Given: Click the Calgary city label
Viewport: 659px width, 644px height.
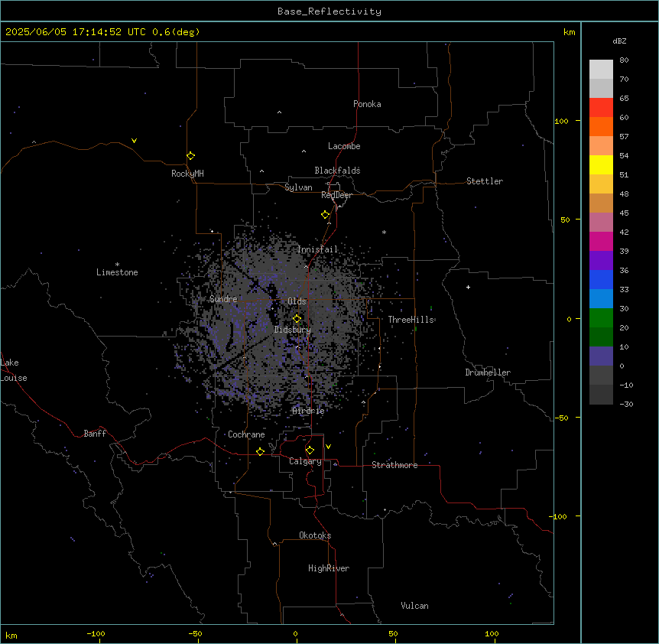Looking at the screenshot, I should (306, 461).
